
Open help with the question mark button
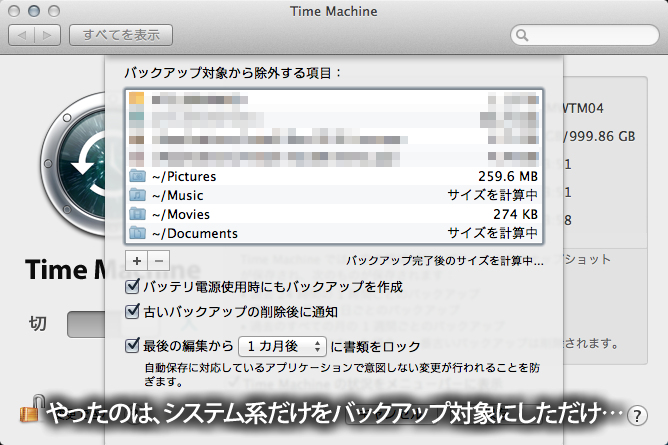637,416
